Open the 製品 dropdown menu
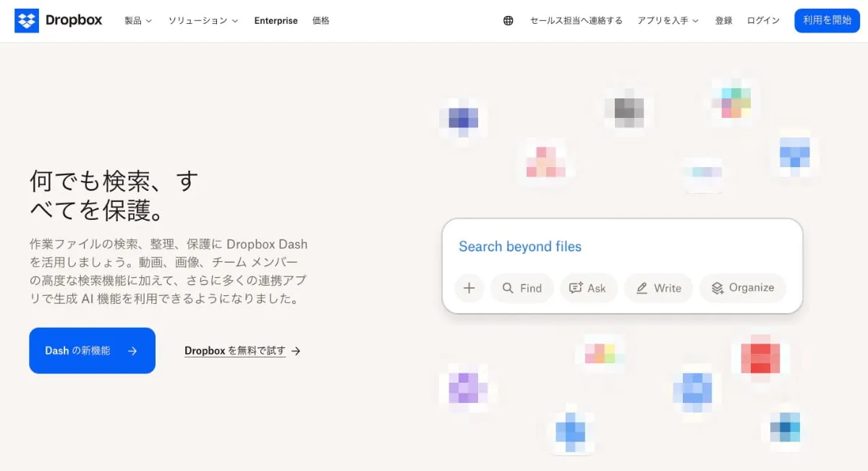This screenshot has width=868, height=471. (x=137, y=21)
